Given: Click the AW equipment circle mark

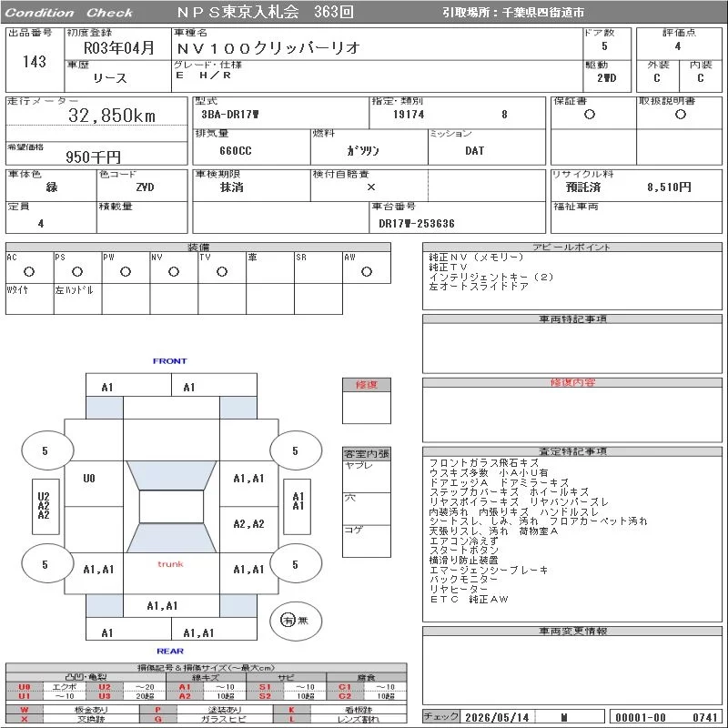Looking at the screenshot, I should (367, 271).
